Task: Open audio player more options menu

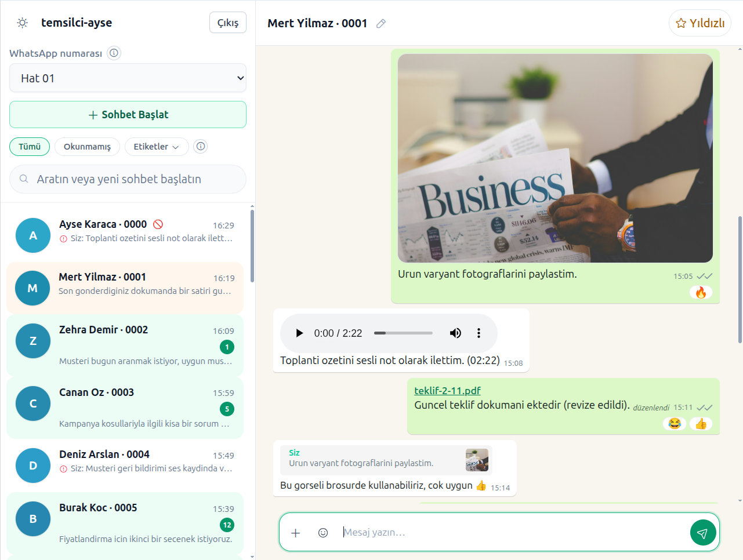Action: tap(479, 333)
